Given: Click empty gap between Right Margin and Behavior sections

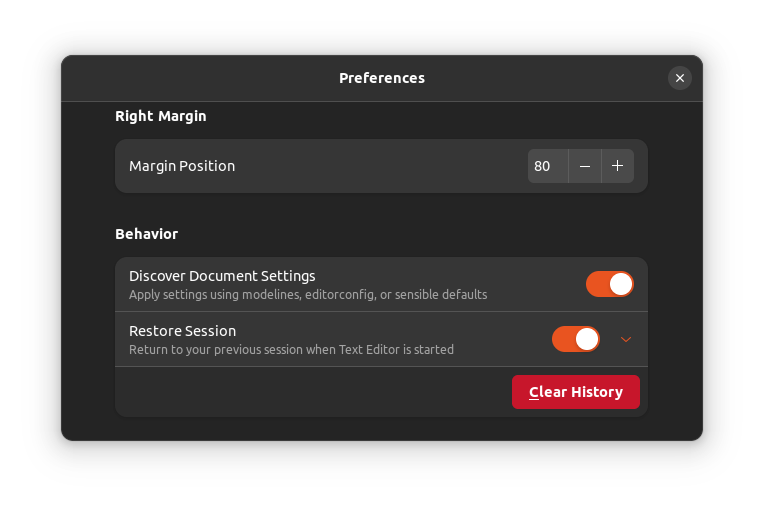Looking at the screenshot, I should click(380, 210).
